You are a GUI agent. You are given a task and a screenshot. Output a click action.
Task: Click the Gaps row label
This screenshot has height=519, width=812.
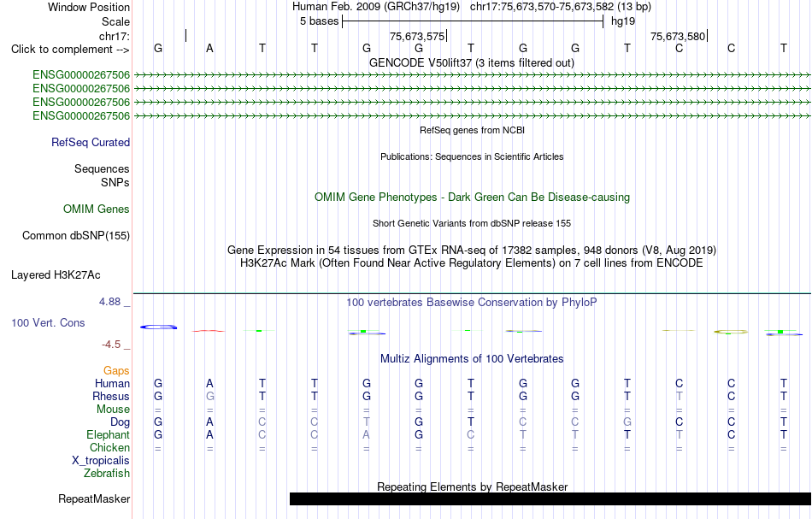click(116, 371)
